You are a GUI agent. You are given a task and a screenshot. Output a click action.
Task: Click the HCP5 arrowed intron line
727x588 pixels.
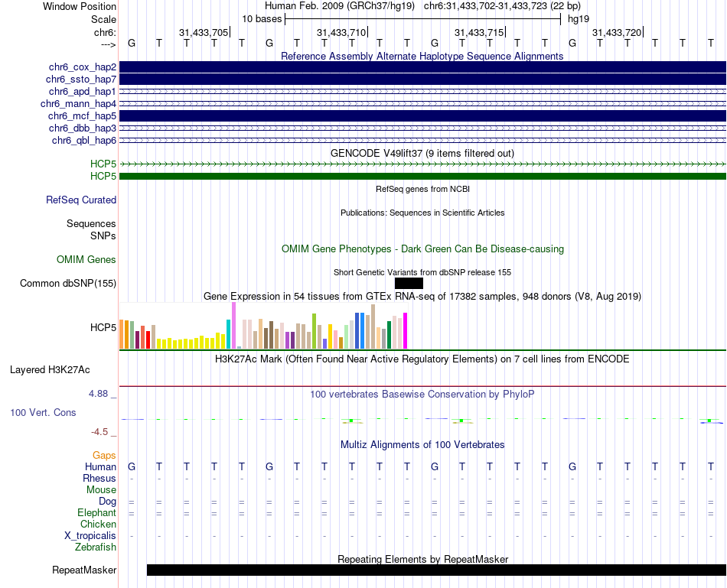click(422, 164)
